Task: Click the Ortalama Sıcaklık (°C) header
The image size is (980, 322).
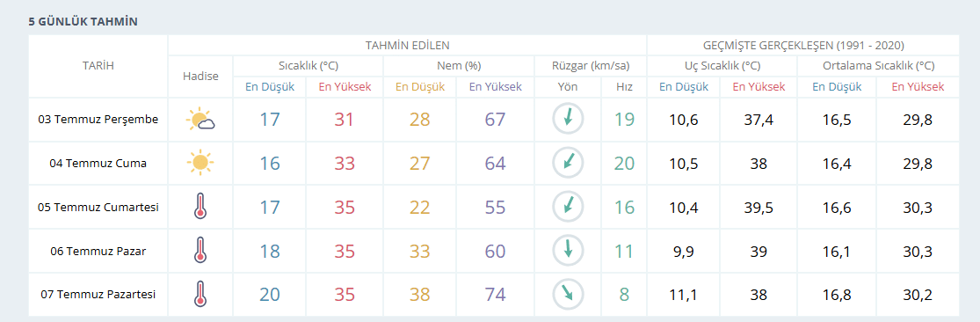Action: [878, 66]
